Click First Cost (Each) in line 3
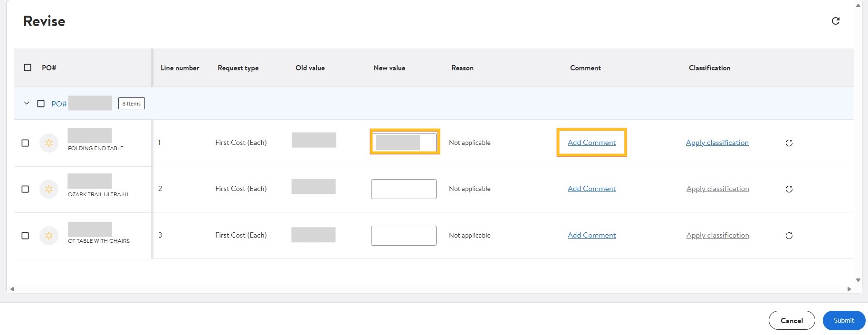868x335 pixels. [241, 235]
